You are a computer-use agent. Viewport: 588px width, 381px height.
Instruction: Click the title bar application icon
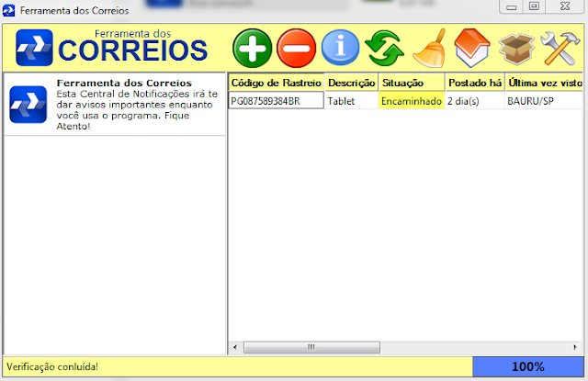pos(8,10)
